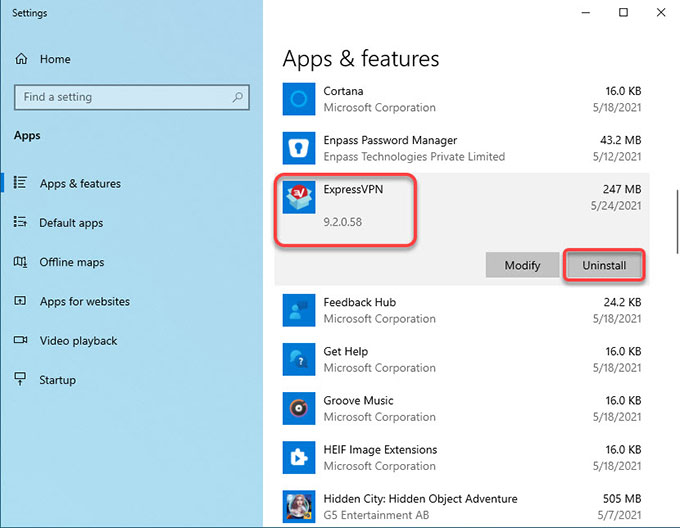
Task: Click the 43.2 MB size value
Action: coord(620,140)
